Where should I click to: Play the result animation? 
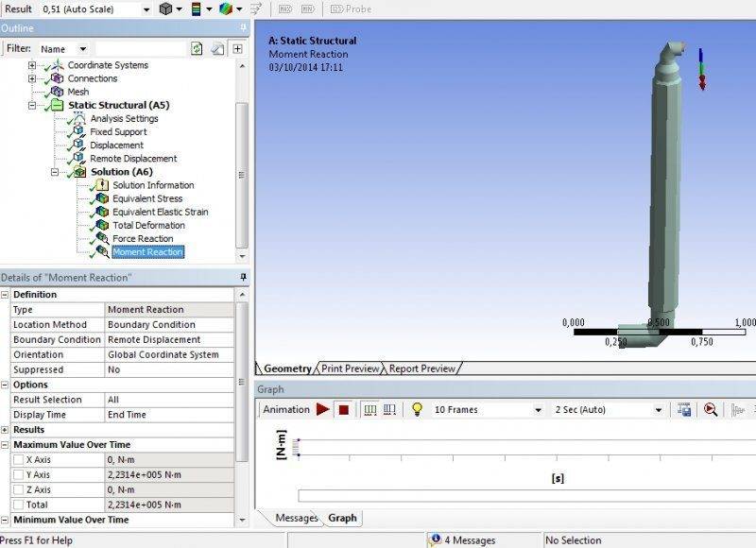click(322, 410)
